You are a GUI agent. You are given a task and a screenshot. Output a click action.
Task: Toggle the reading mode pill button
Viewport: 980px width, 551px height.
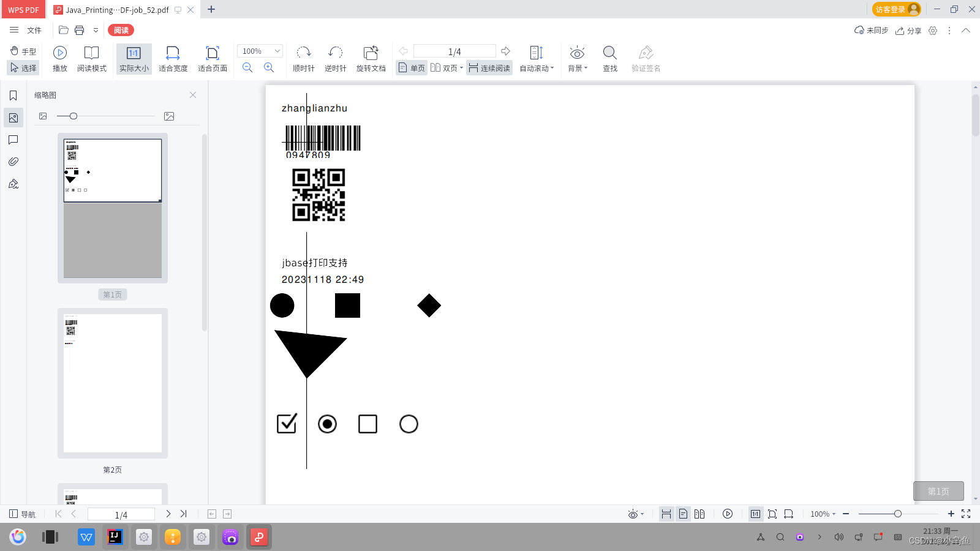point(121,30)
